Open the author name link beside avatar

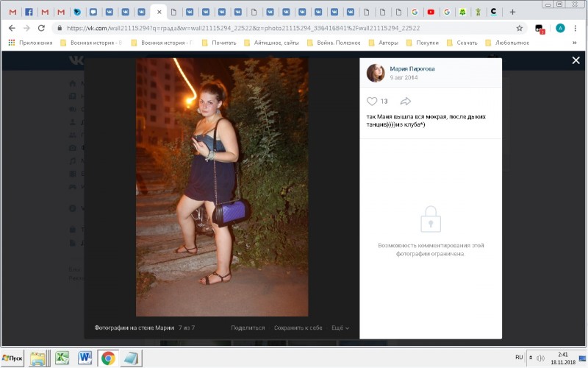pyautogui.click(x=412, y=68)
